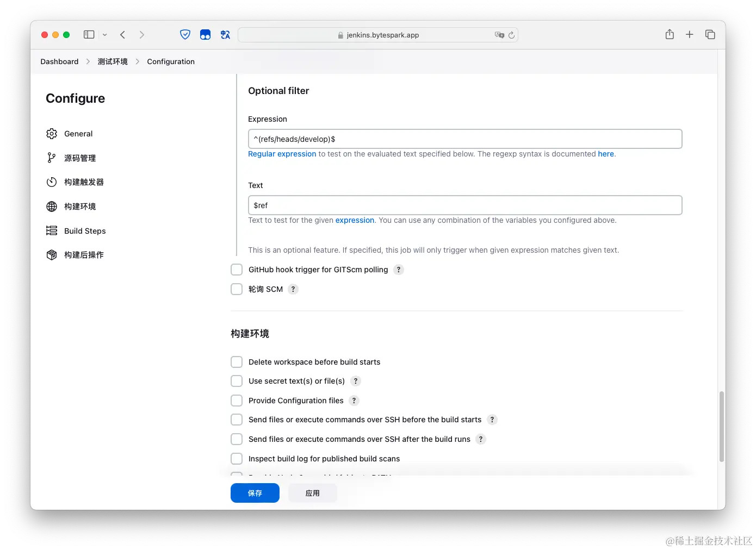
Task: Click the 'Optional filter' heading text
Action: pyautogui.click(x=278, y=91)
